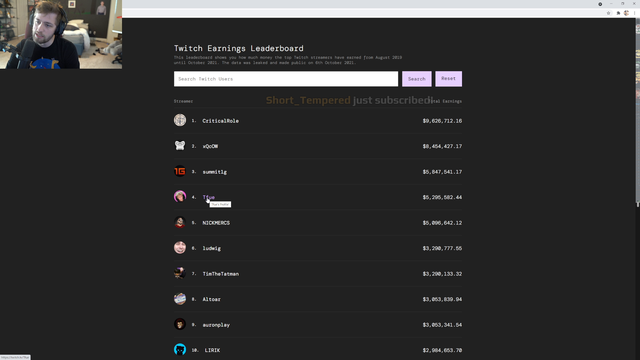Click the Search button
640x360 pixels.
417,79
